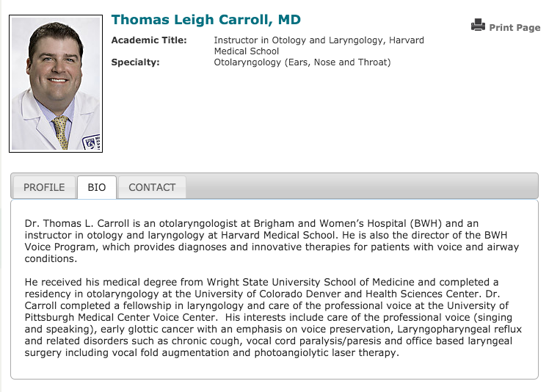Click the printer icon

click(478, 26)
